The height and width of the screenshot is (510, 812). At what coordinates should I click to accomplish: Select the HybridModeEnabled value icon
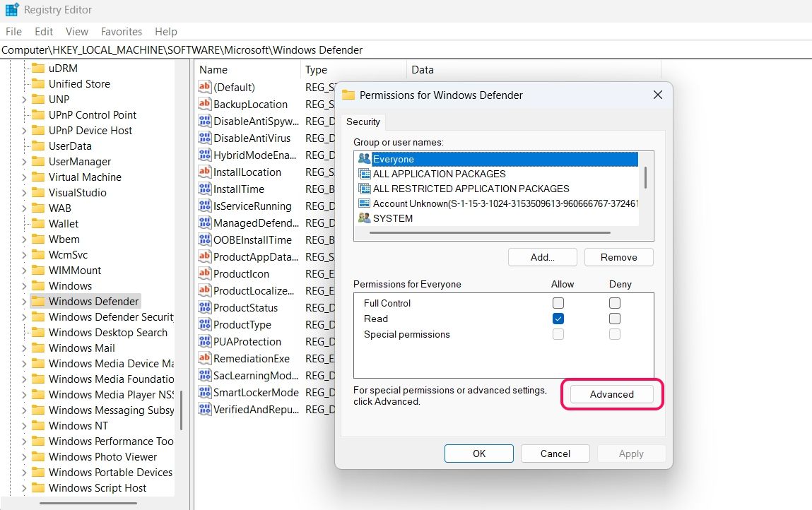204,155
